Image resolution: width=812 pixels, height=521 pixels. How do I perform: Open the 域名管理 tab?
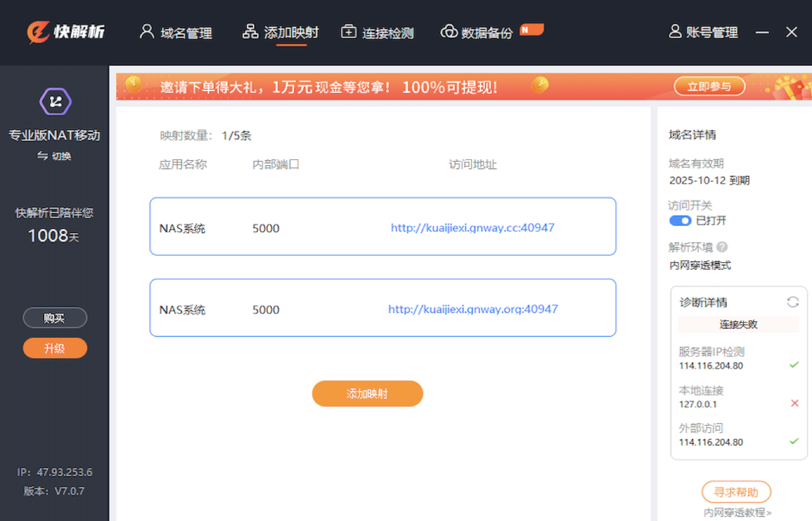176,32
